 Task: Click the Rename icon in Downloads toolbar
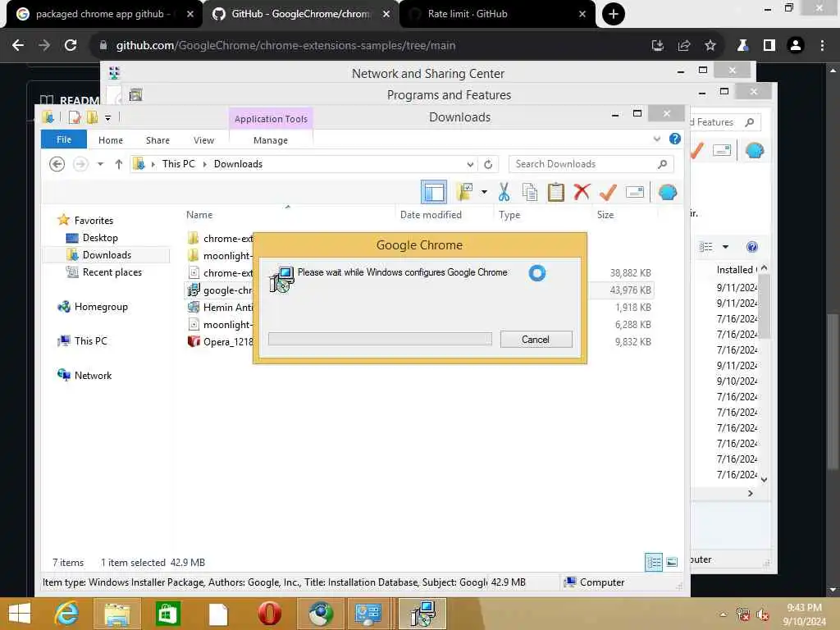coord(635,192)
